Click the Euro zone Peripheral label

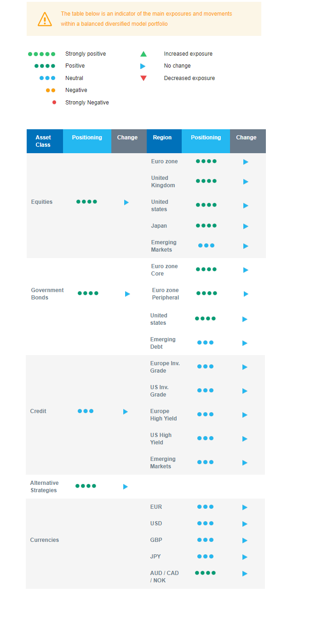(x=166, y=294)
